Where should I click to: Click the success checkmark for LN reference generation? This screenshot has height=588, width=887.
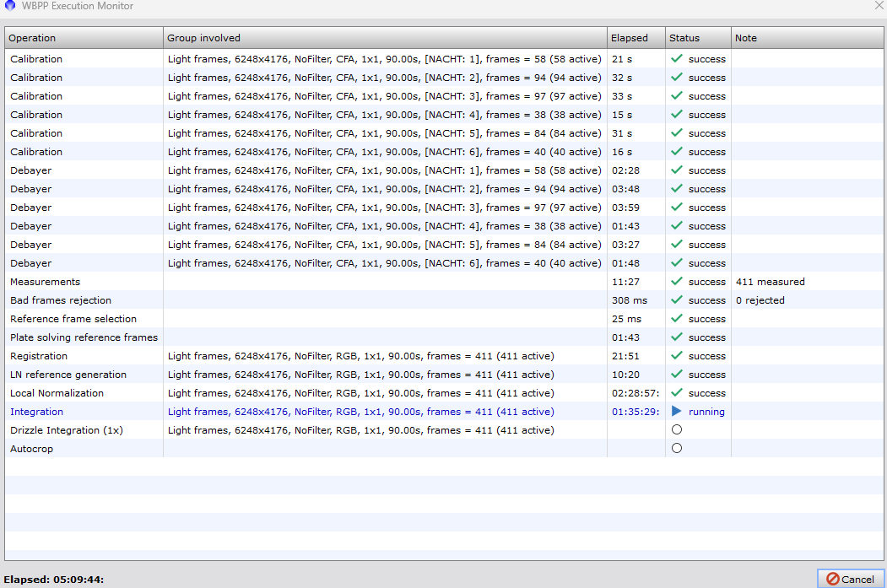coord(677,375)
